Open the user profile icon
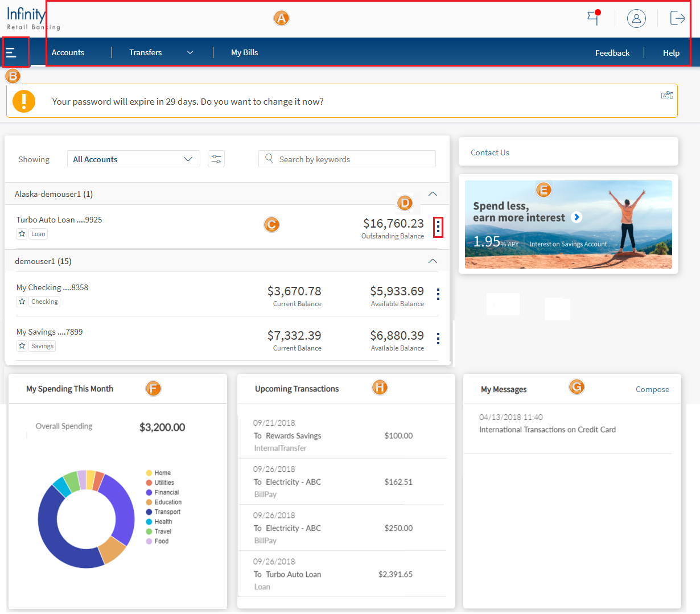The width and height of the screenshot is (700, 614). click(636, 18)
